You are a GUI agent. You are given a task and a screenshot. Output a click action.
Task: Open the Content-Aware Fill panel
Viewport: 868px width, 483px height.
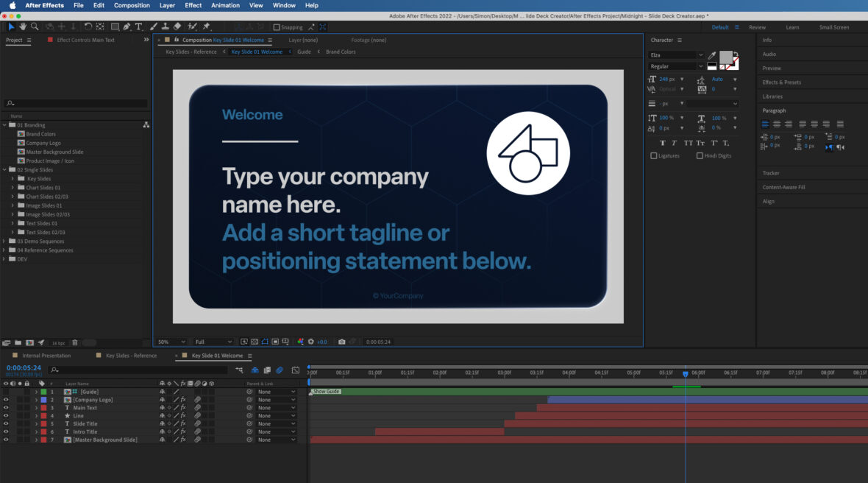(x=784, y=187)
